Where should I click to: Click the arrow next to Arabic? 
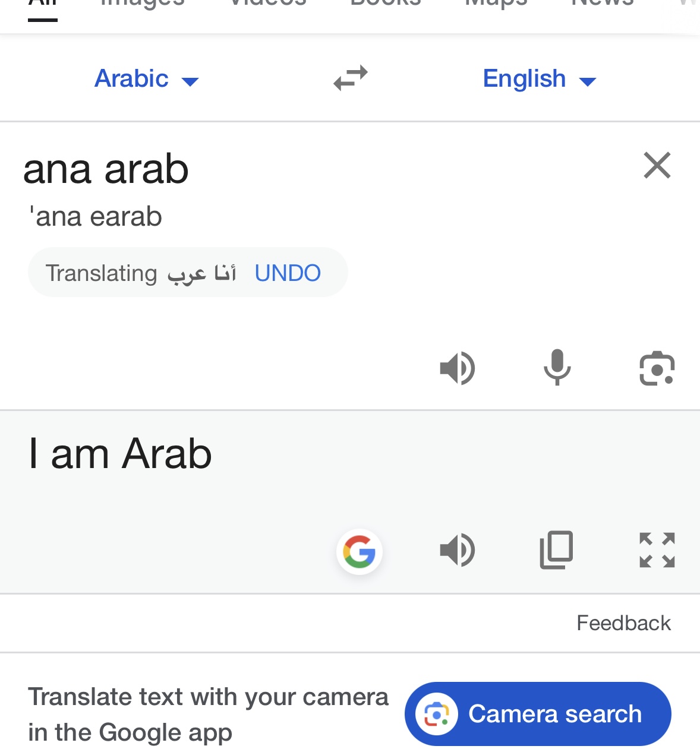point(190,81)
